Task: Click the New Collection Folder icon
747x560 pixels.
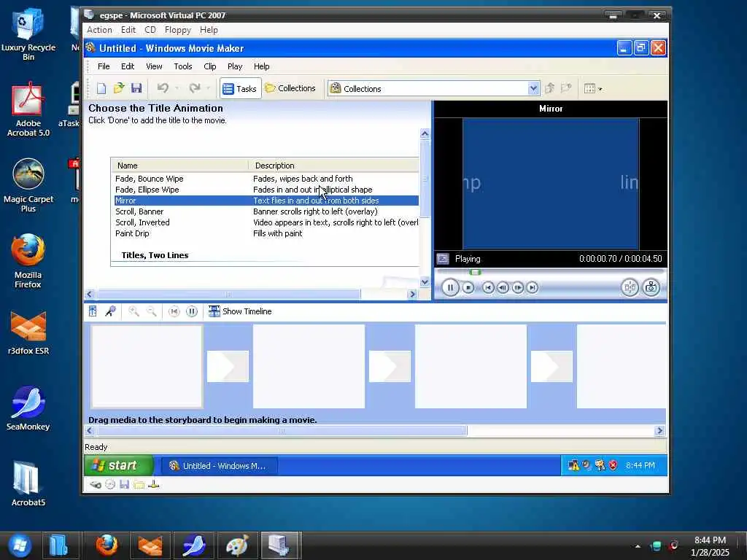Action: pyautogui.click(x=566, y=88)
